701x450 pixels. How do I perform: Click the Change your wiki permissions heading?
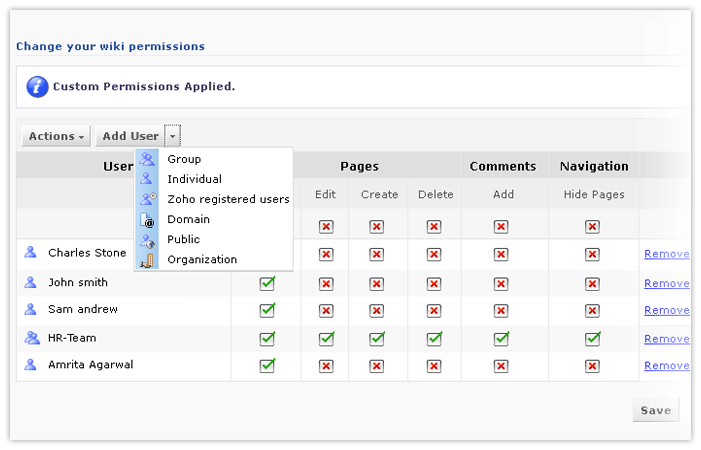[110, 46]
